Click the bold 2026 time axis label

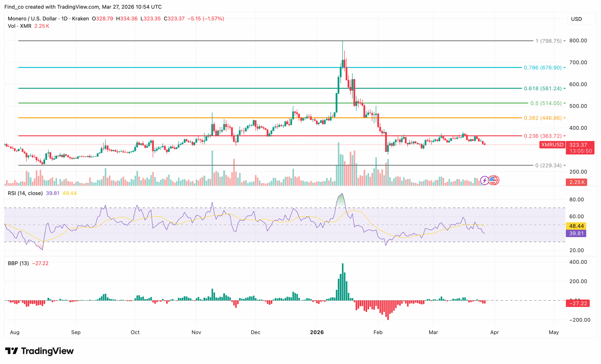pos(317,332)
